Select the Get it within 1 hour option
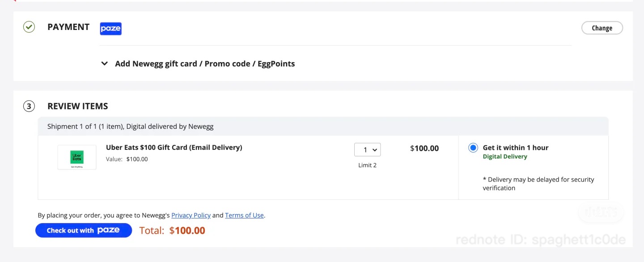 click(x=473, y=148)
